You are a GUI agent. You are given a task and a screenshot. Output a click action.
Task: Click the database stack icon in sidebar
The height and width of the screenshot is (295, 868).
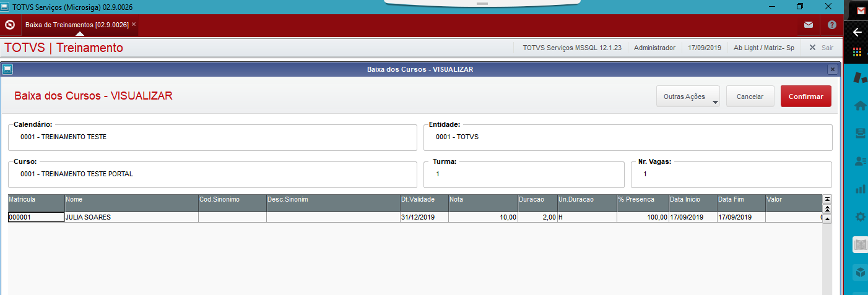click(860, 133)
